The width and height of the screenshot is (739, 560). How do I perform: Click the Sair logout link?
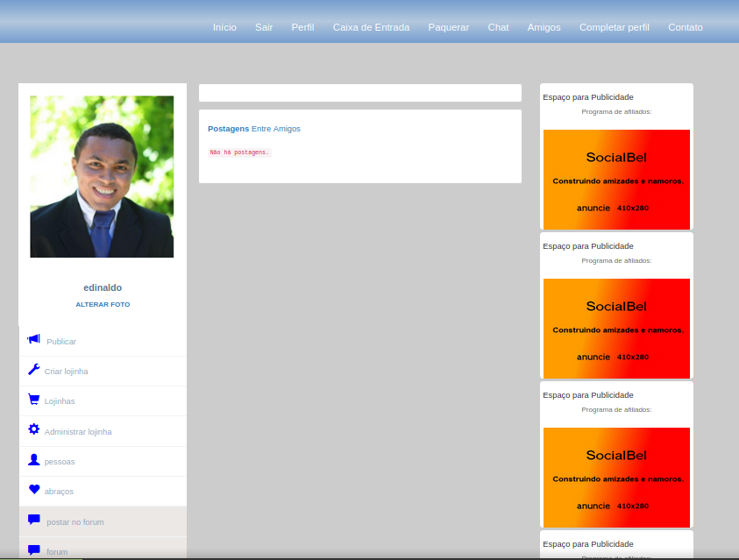pos(264,27)
